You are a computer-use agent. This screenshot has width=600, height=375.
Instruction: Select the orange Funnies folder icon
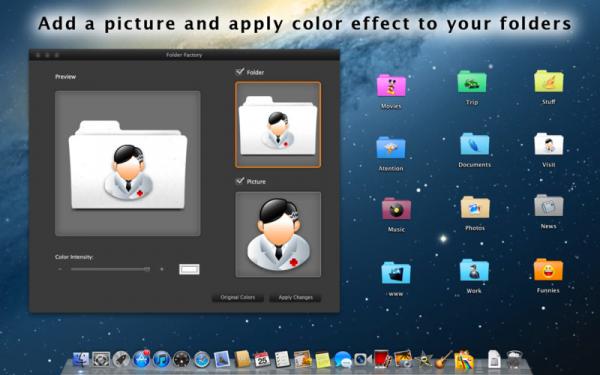(x=548, y=270)
